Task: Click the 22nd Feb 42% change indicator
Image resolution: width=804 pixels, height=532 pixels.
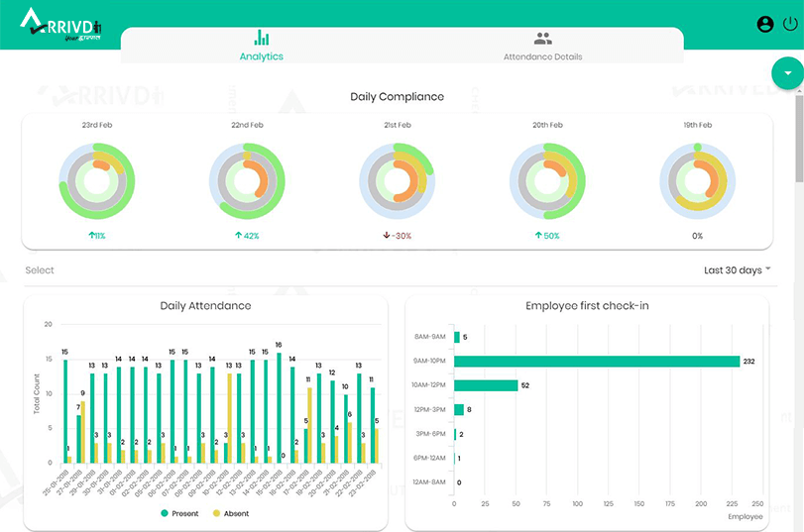Action: coord(246,236)
